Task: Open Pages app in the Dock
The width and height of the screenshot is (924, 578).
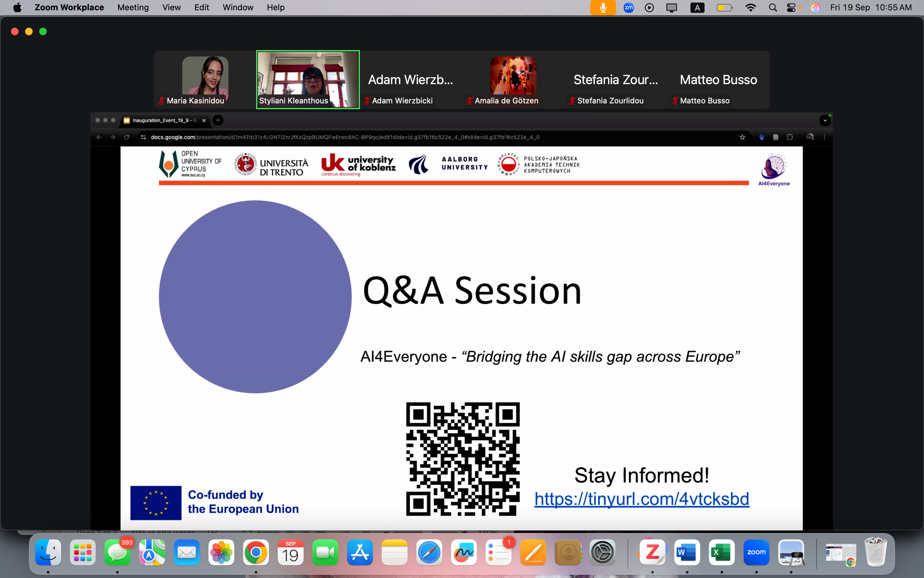Action: click(x=533, y=552)
